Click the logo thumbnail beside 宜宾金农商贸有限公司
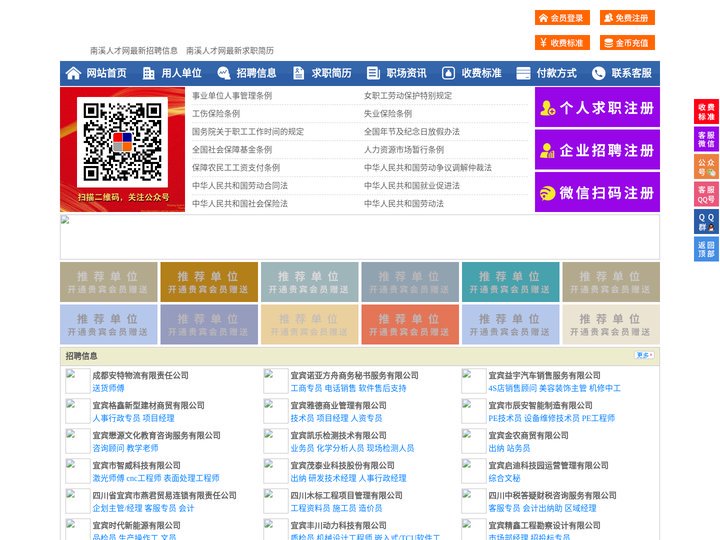The image size is (720, 540). pos(474,441)
